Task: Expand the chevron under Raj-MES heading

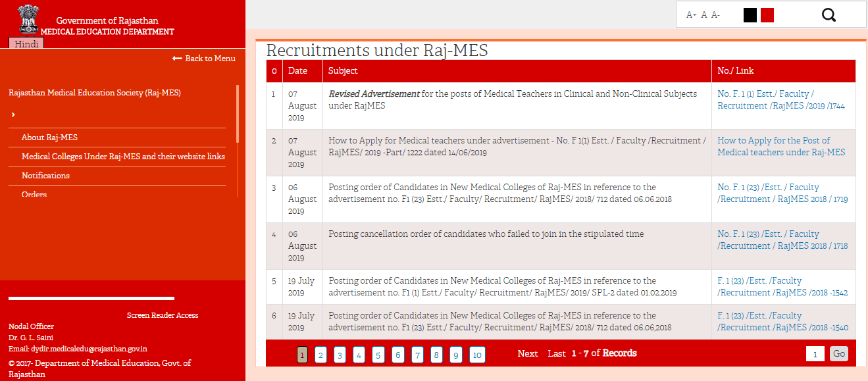Action: (13, 115)
